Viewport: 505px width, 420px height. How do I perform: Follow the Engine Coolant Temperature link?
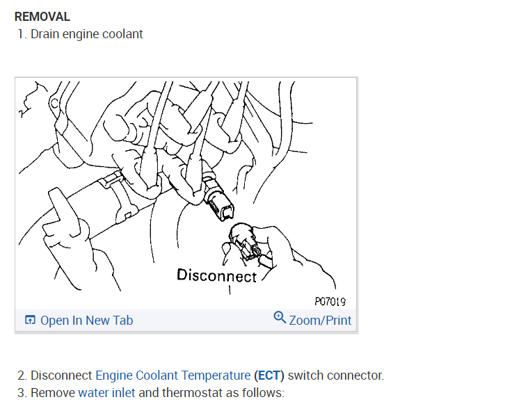173,375
